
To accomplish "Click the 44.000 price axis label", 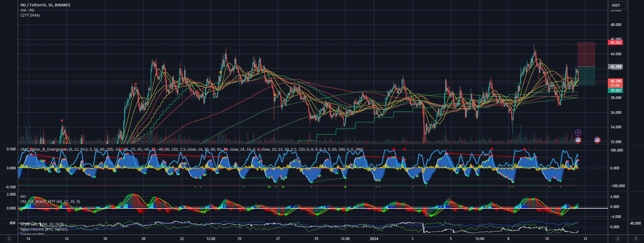I will click(616, 54).
